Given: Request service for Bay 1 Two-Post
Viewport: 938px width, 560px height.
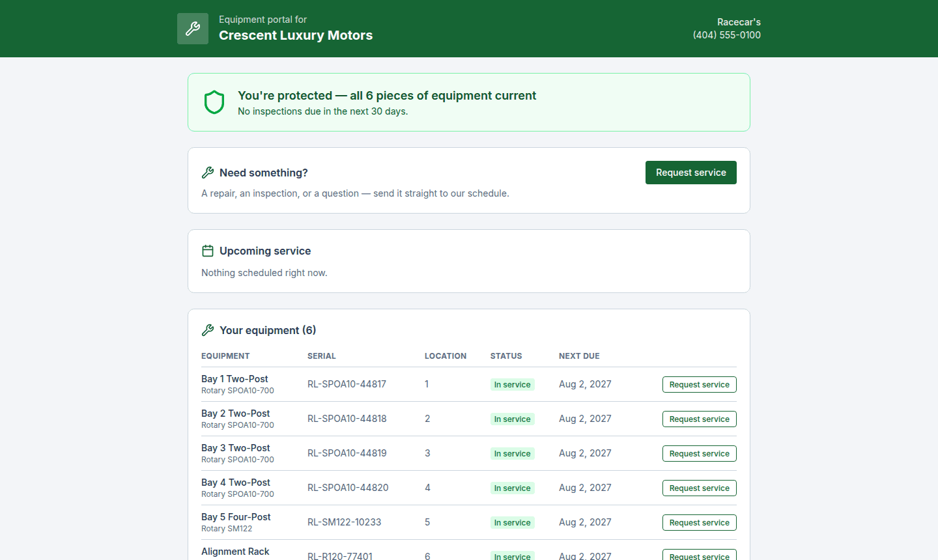Looking at the screenshot, I should tap(700, 385).
